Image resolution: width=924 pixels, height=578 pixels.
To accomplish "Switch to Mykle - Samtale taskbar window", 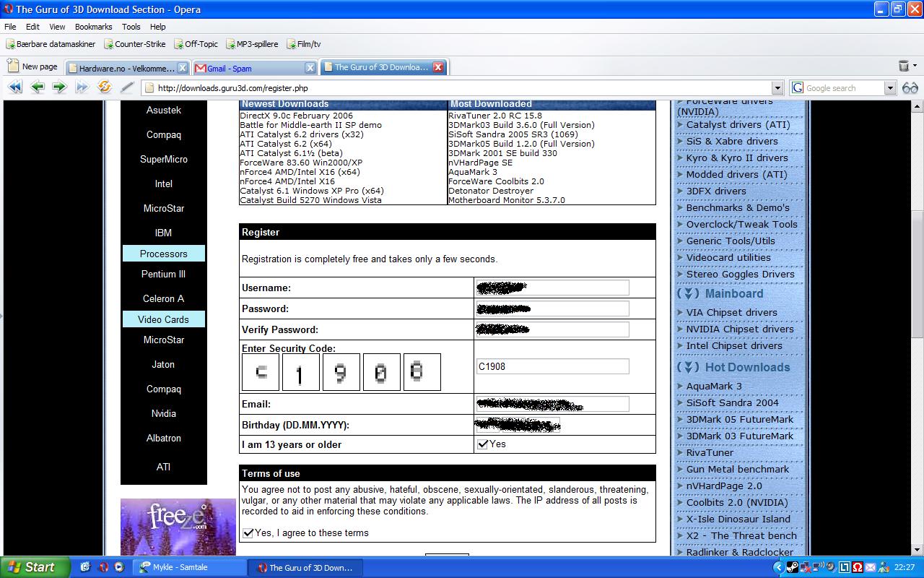I will 191,567.
